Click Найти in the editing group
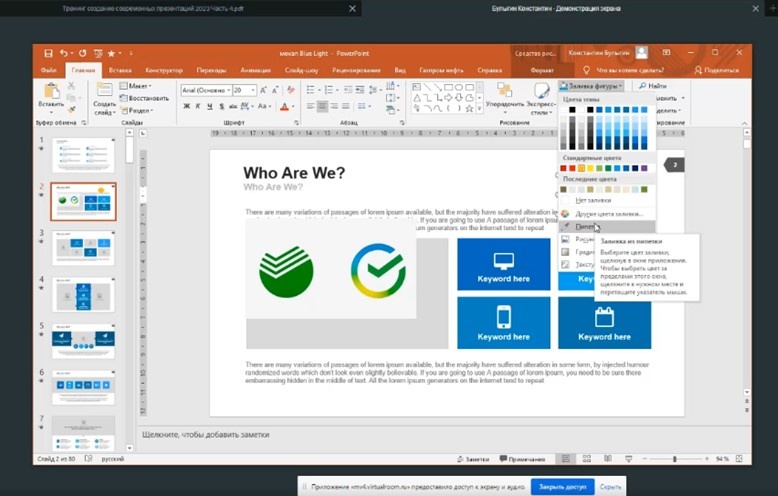Image resolution: width=778 pixels, height=496 pixels. (x=653, y=86)
